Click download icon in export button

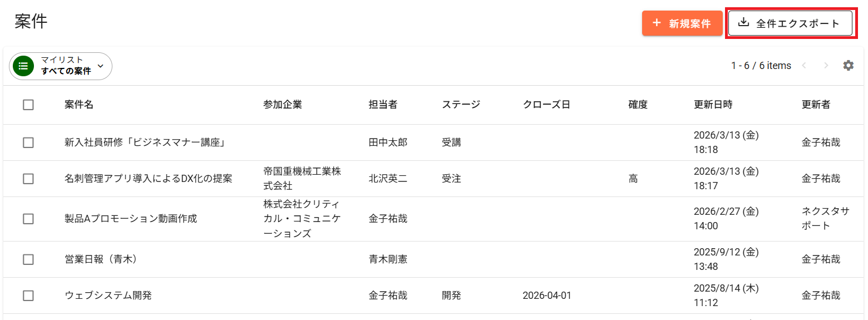tap(743, 23)
